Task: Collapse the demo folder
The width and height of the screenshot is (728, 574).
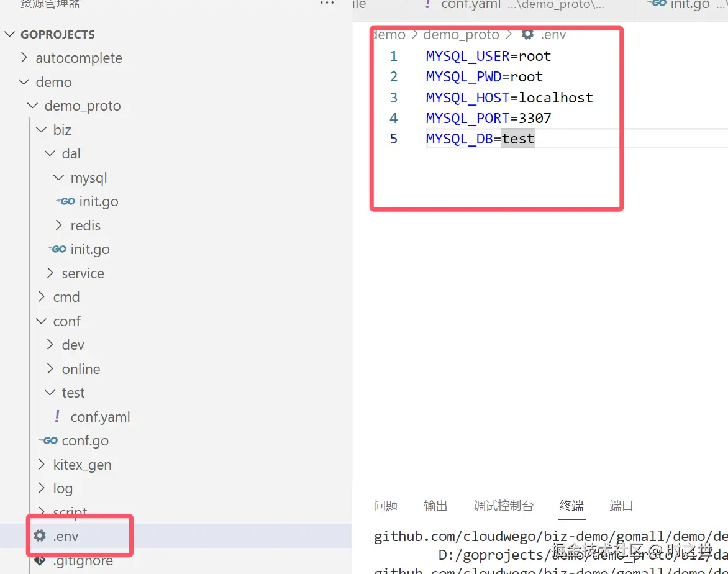Action: coord(24,82)
